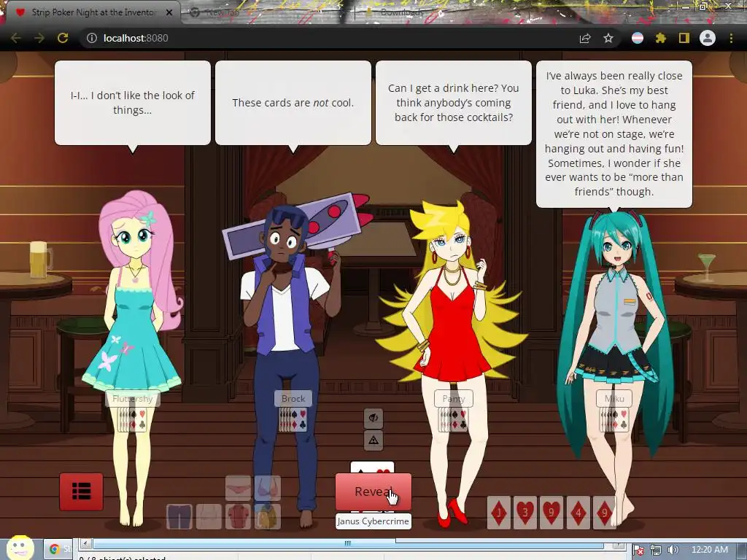Click the warning triangle report icon

[x=373, y=440]
